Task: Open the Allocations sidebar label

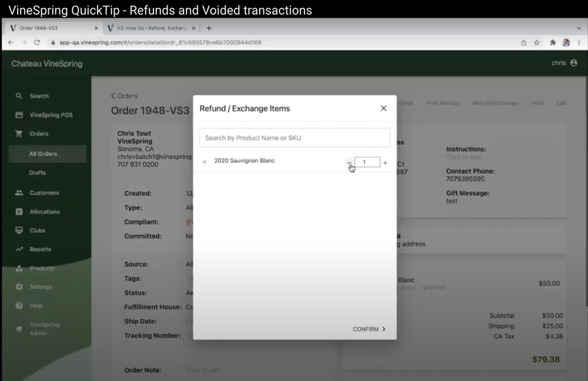Action: pyautogui.click(x=45, y=212)
